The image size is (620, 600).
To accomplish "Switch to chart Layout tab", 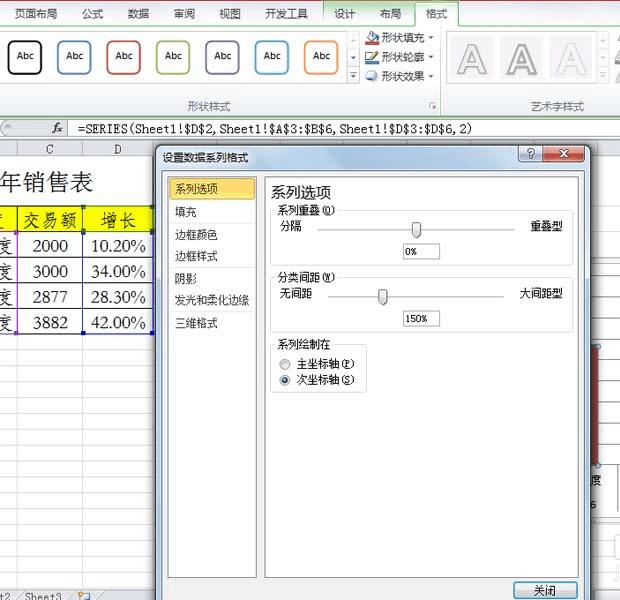I will pos(391,14).
